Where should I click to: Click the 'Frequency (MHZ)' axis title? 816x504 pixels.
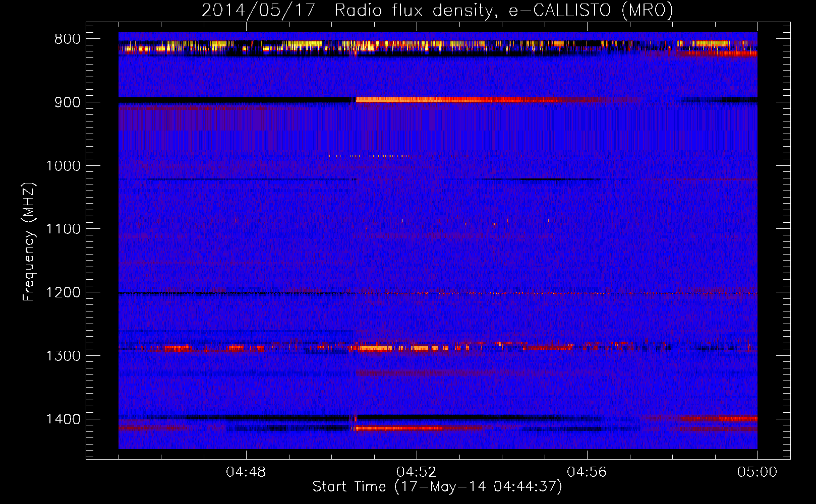click(x=29, y=242)
